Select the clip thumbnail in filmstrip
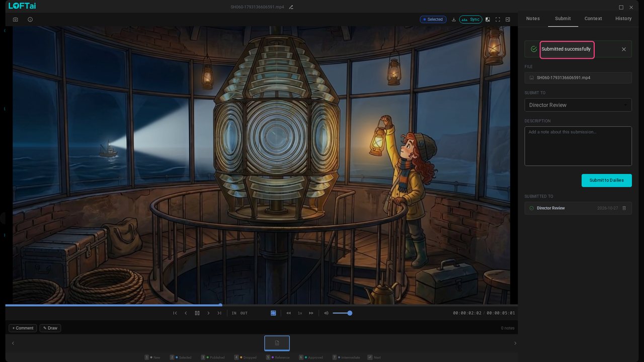Image resolution: width=644 pixels, height=362 pixels. coord(277,343)
